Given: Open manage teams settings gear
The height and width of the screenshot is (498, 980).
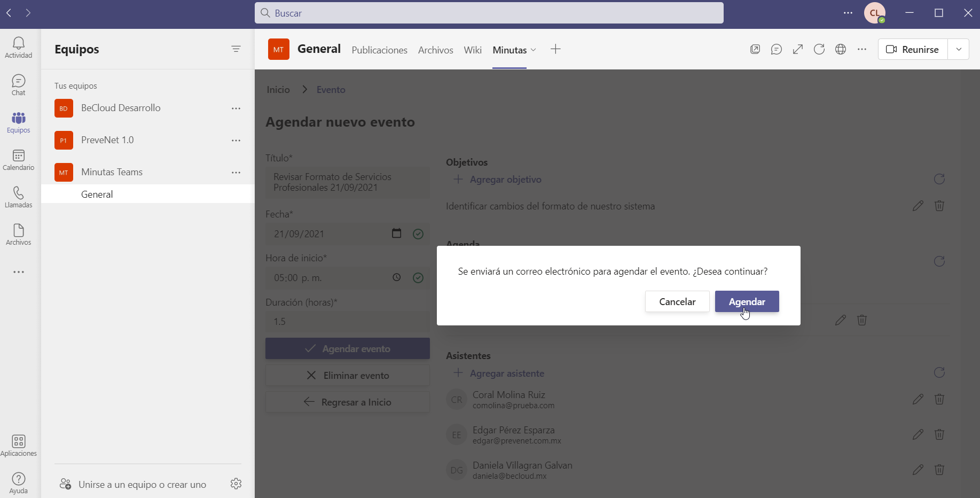Looking at the screenshot, I should (x=236, y=484).
